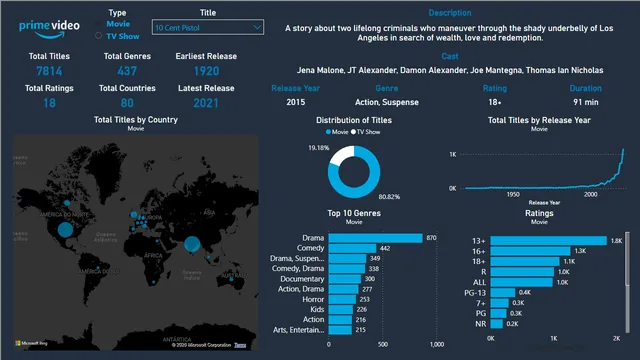
Task: Click the Drama bar in Top 10 Genres
Action: point(375,238)
